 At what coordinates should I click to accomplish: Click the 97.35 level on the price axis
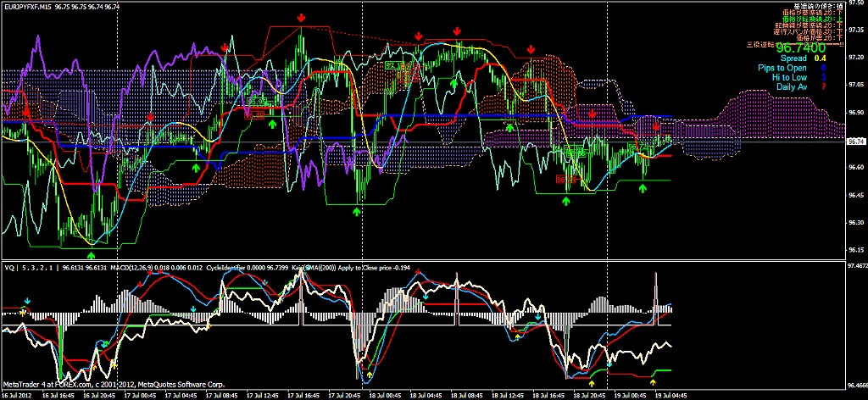tap(856, 28)
